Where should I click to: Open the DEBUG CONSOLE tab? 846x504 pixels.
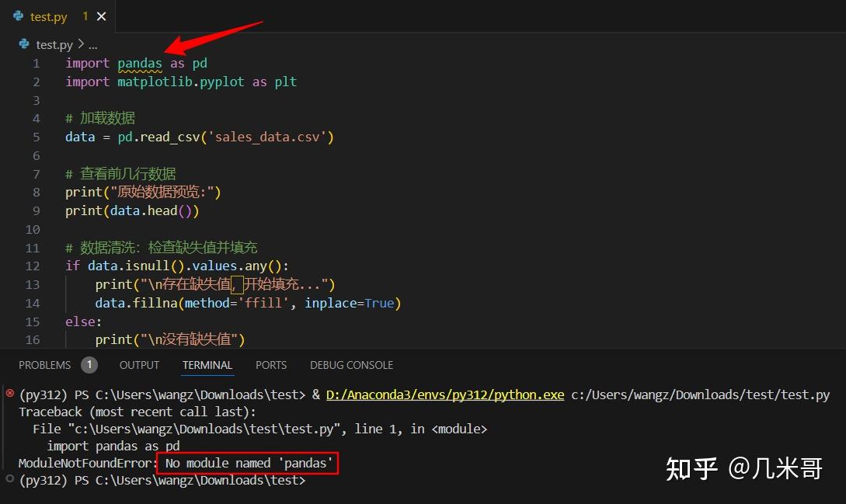pyautogui.click(x=351, y=365)
